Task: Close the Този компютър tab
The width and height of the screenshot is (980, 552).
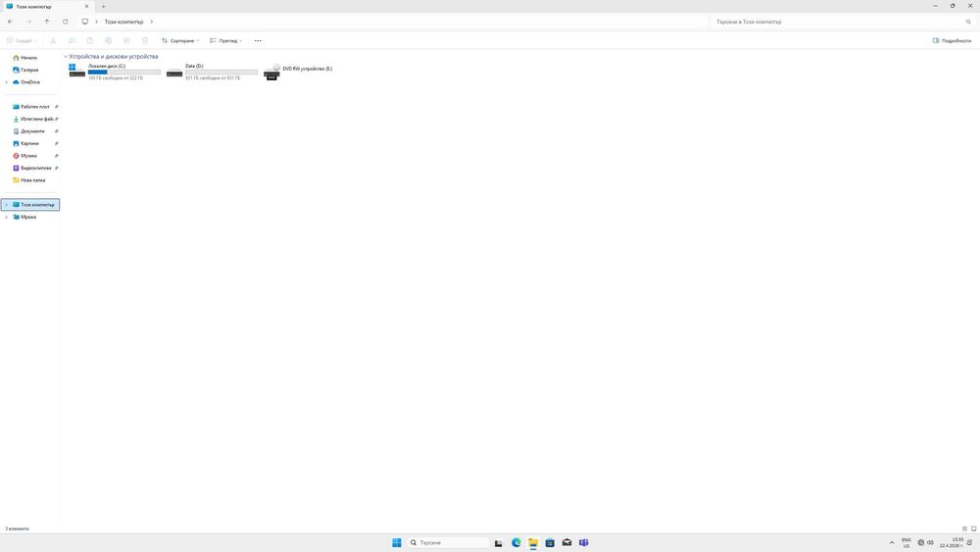Action: (86, 6)
